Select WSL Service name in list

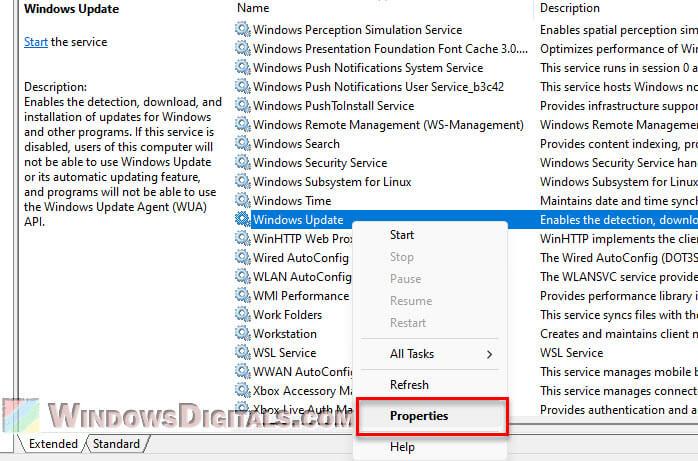(x=284, y=352)
